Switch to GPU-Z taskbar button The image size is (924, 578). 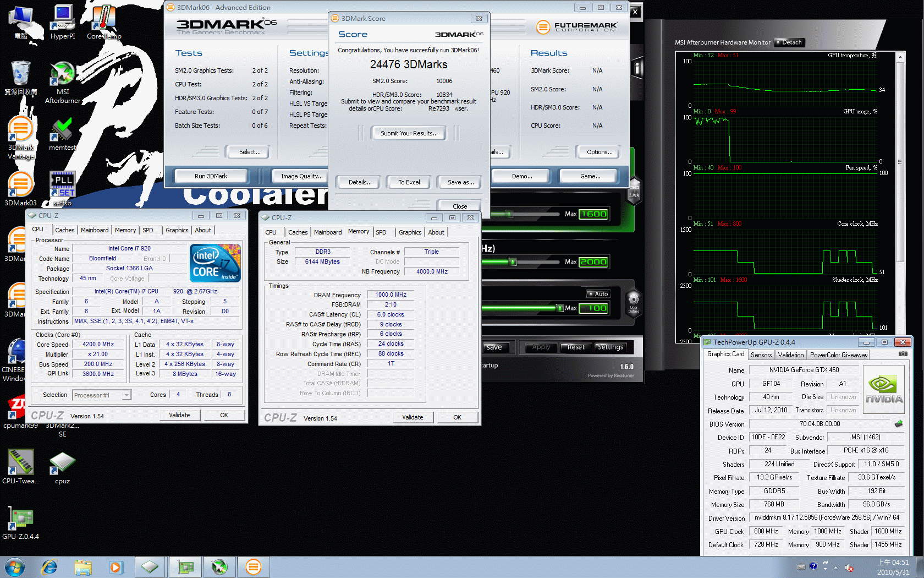185,566
